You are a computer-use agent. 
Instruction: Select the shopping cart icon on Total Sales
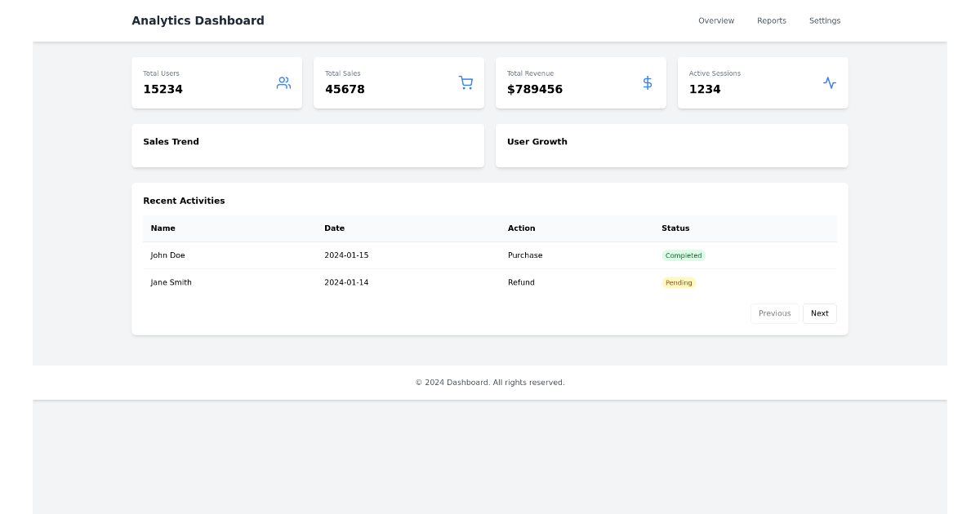pyautogui.click(x=465, y=82)
